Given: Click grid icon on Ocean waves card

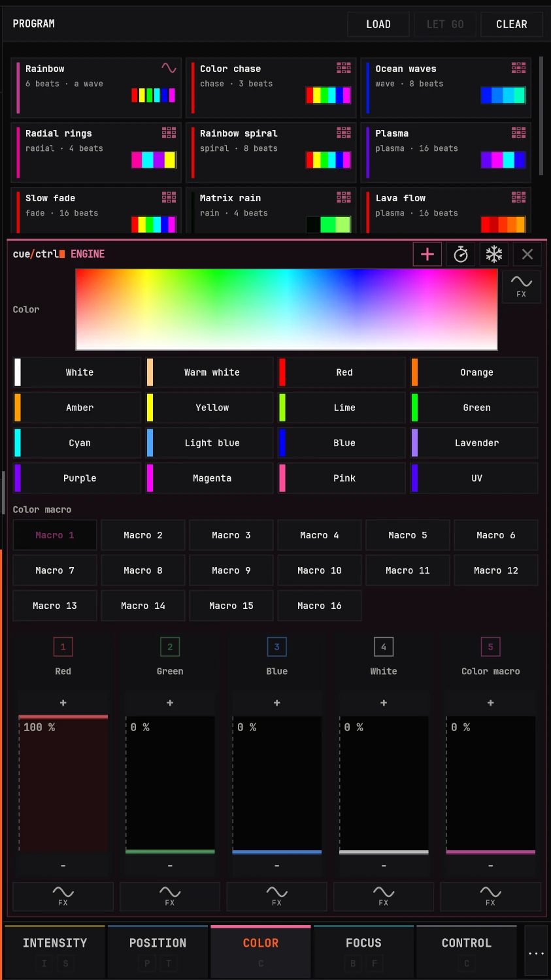Looking at the screenshot, I should [x=519, y=67].
